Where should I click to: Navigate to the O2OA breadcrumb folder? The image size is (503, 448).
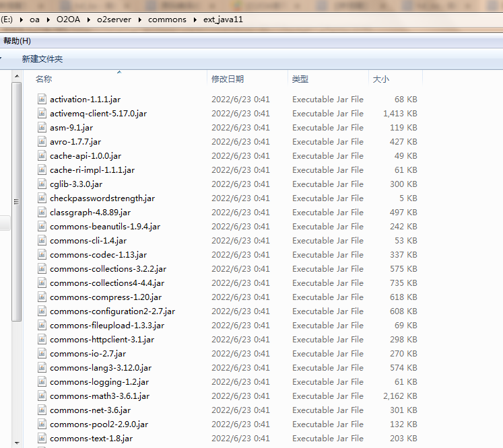(68, 20)
